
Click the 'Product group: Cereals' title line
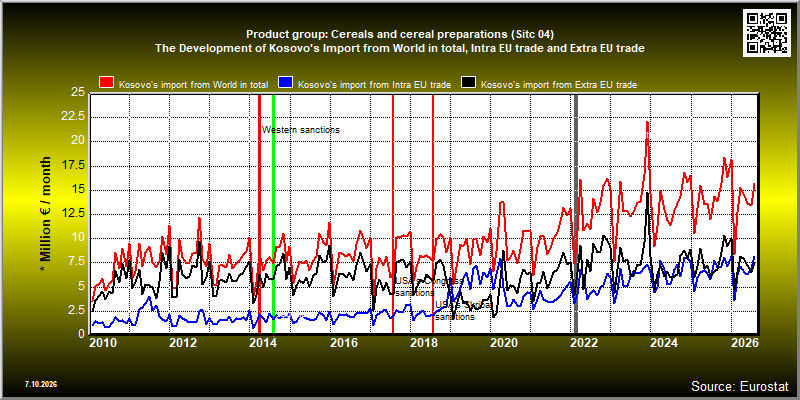click(399, 35)
